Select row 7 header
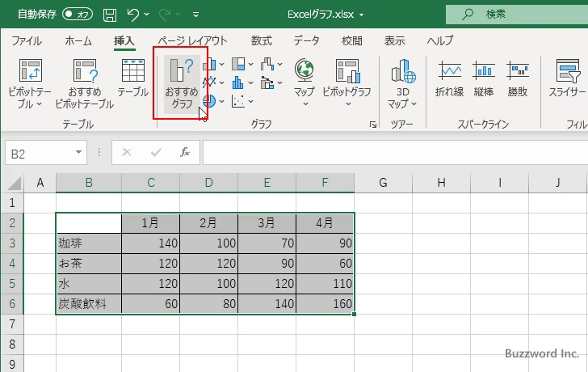The image size is (588, 372). 12,324
